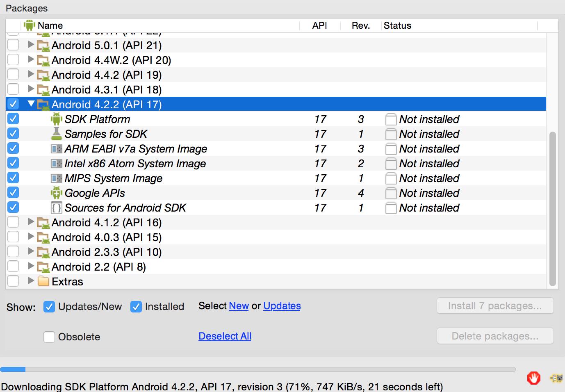The image size is (565, 392).
Task: Uncheck the Samples for SDK checkbox
Action: pyautogui.click(x=13, y=133)
